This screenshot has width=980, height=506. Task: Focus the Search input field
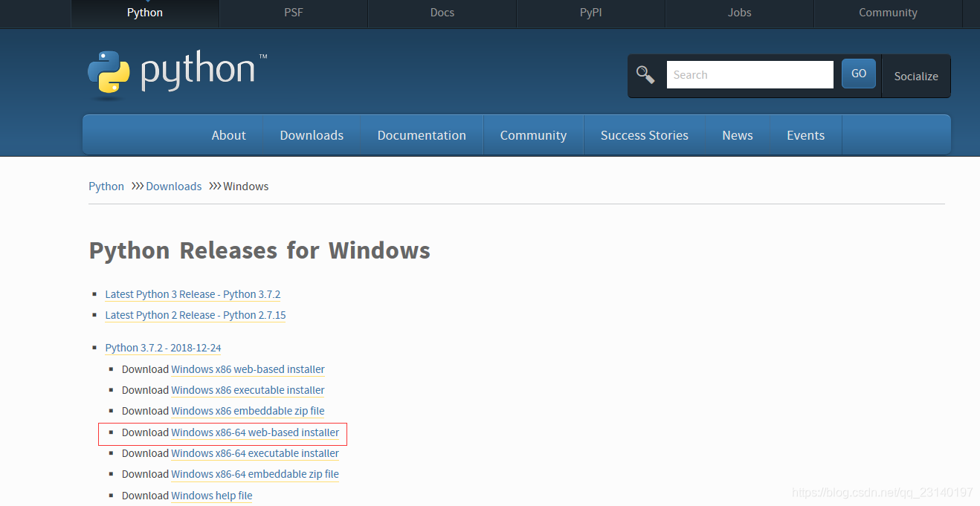pyautogui.click(x=749, y=75)
